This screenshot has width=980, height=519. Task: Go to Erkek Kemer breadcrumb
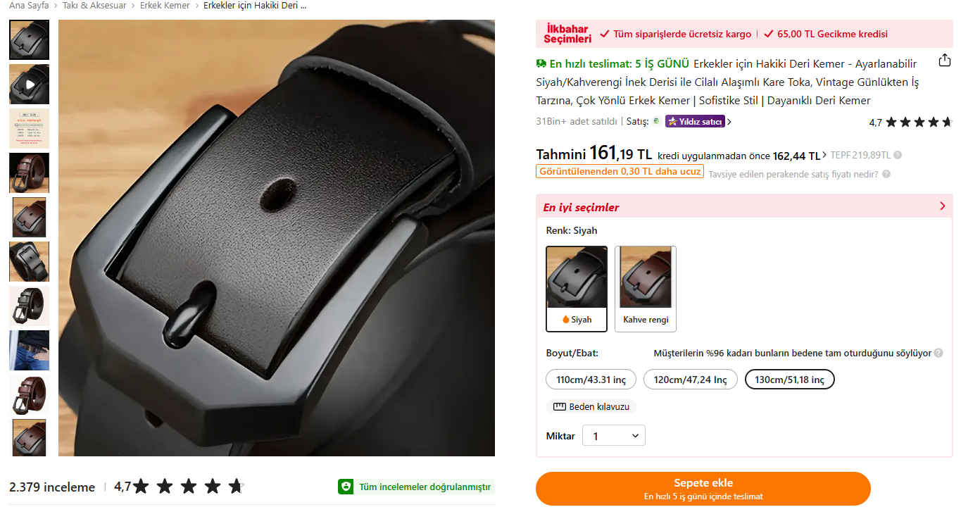click(165, 6)
